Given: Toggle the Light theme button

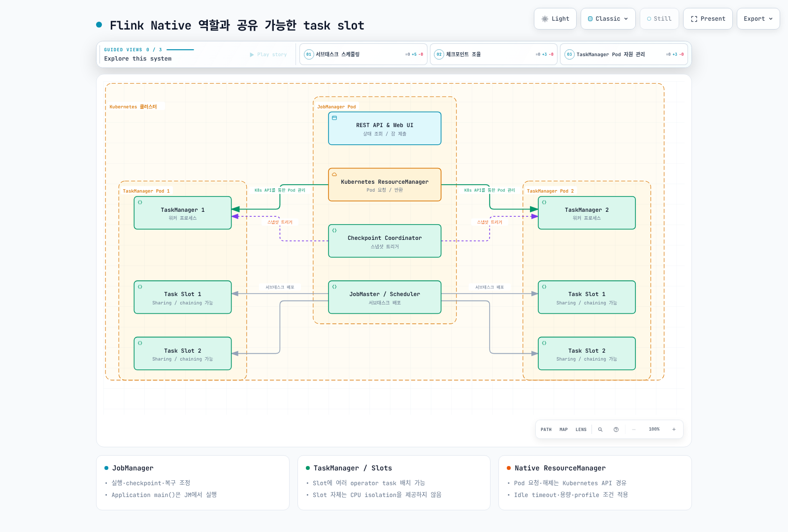Looking at the screenshot, I should tap(555, 19).
